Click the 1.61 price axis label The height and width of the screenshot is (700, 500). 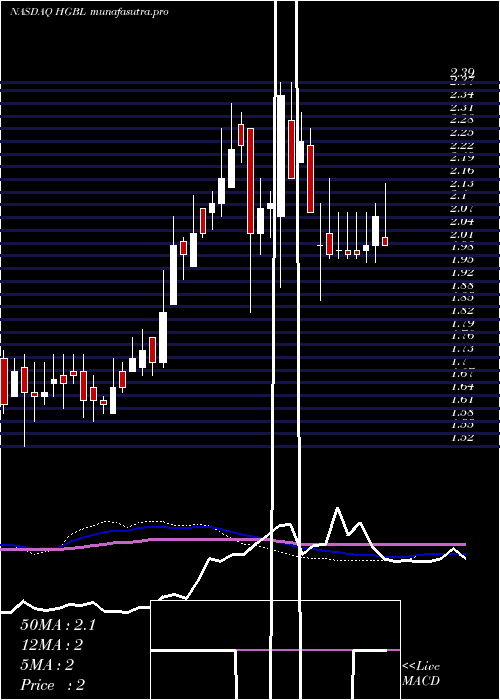(462, 399)
